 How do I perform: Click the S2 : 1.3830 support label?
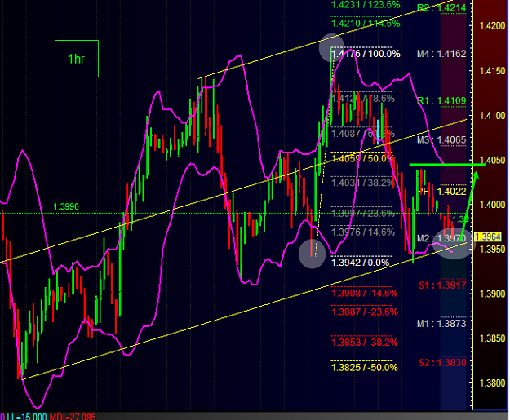tap(442, 363)
